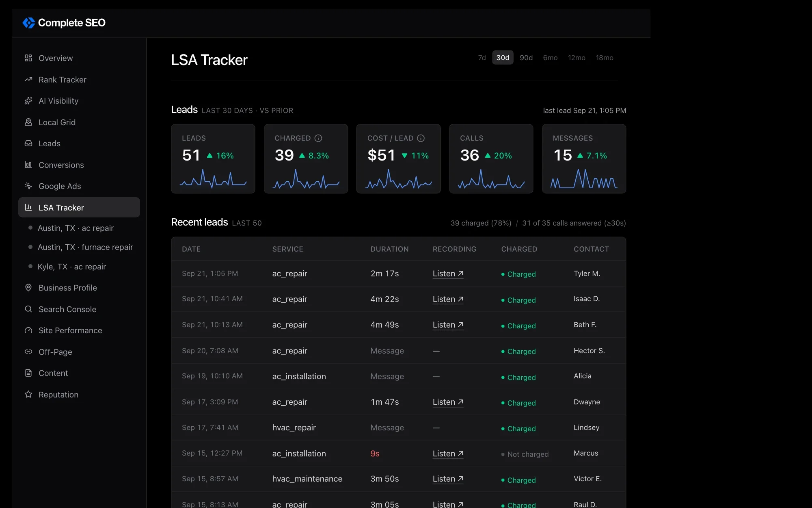Click the Site Performance gauge icon

pos(28,330)
